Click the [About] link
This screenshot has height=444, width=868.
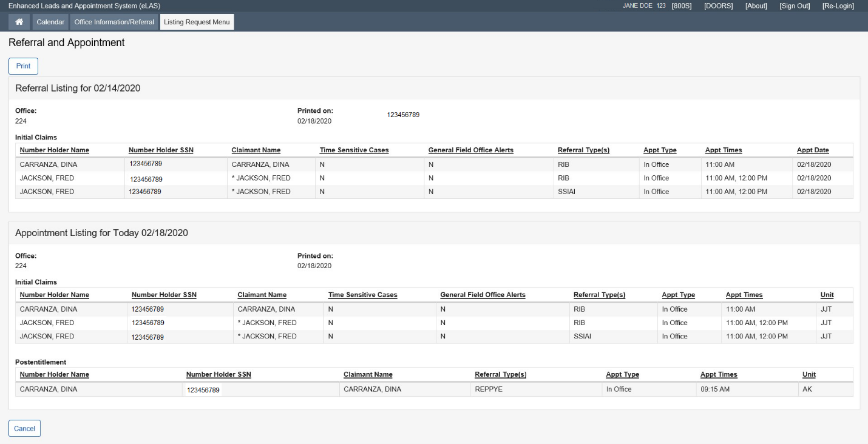point(756,6)
